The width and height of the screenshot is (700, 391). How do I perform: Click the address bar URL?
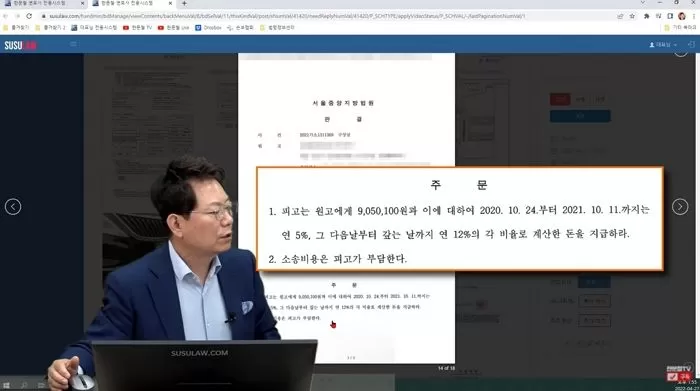[x=287, y=16]
